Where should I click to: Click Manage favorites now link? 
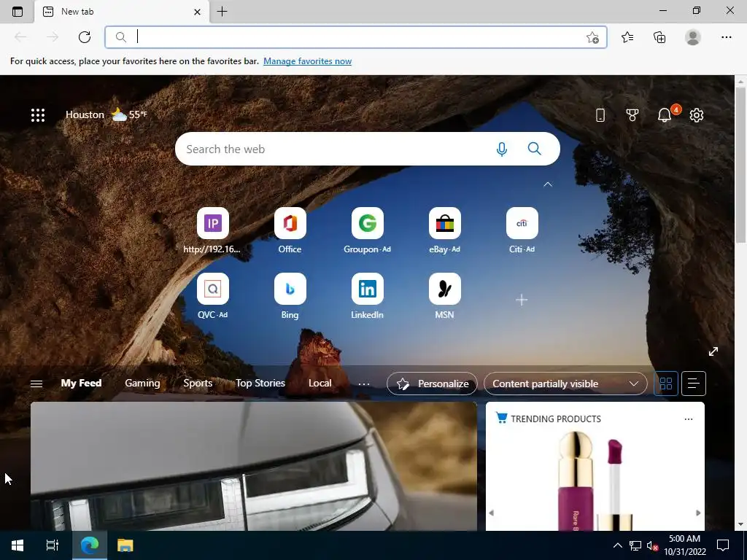click(x=307, y=61)
